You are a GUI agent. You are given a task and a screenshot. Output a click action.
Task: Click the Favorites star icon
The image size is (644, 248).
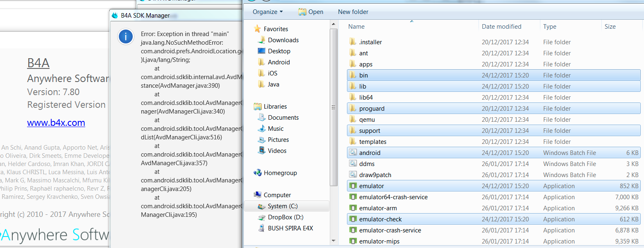click(257, 29)
